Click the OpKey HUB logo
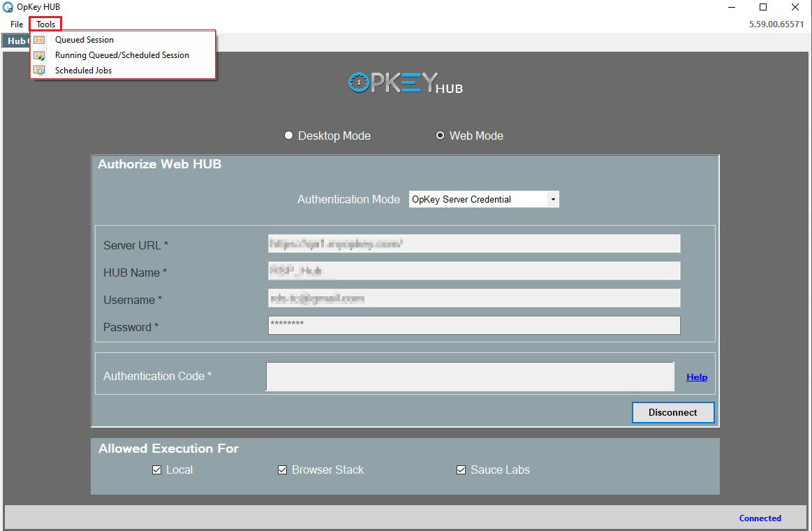 [405, 84]
